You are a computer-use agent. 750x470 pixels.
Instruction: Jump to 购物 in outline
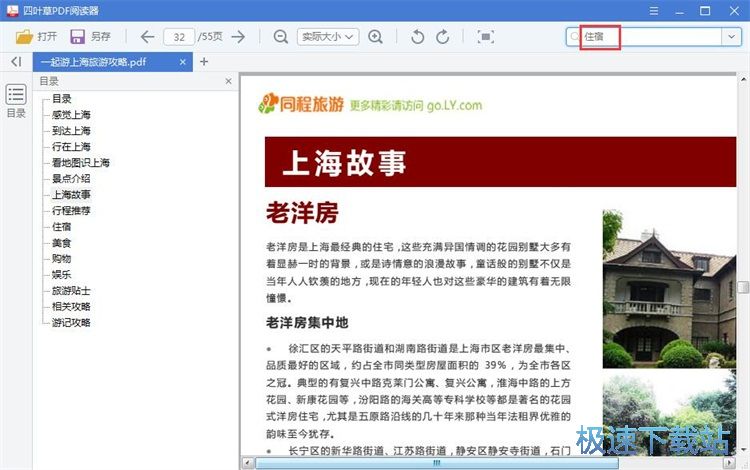62,259
